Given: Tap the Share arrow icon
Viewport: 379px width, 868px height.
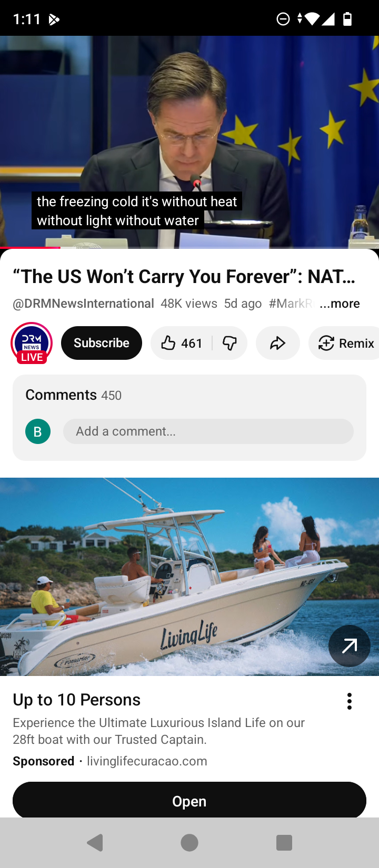Looking at the screenshot, I should pyautogui.click(x=278, y=343).
